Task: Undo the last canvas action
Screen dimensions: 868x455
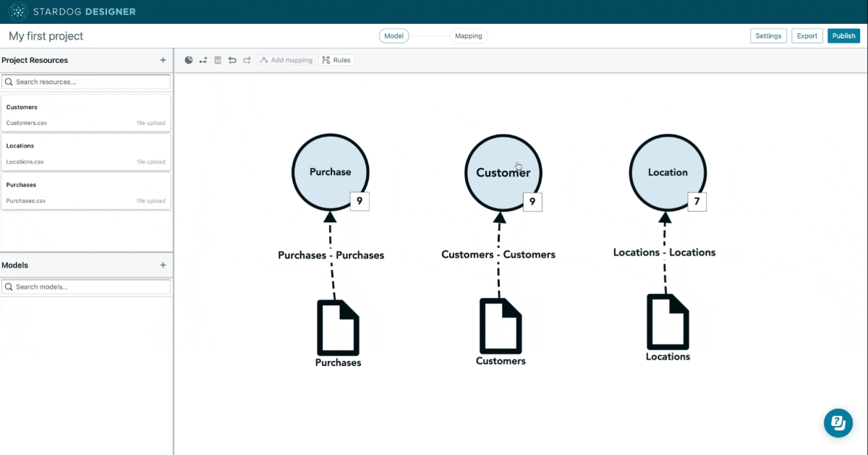Action: point(232,60)
